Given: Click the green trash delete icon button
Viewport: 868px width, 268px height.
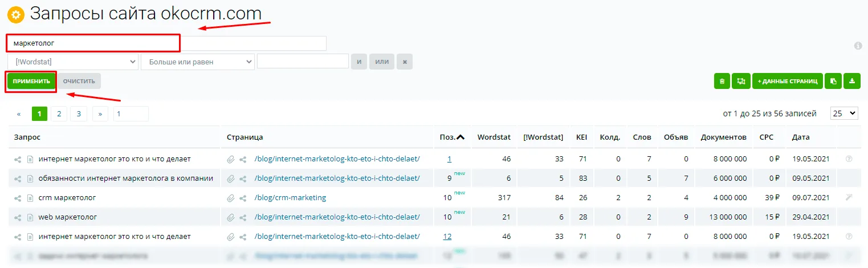Looking at the screenshot, I should click(x=722, y=81).
